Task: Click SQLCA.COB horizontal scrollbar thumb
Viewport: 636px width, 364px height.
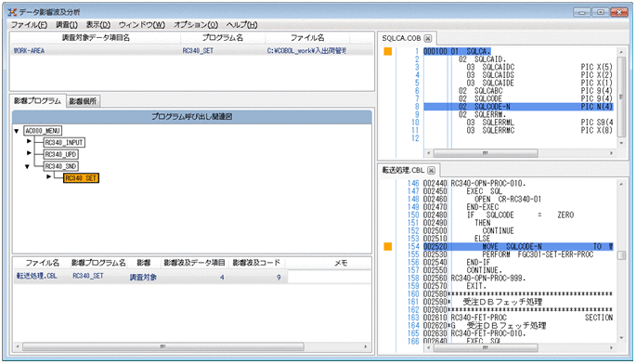Action: coord(485,153)
